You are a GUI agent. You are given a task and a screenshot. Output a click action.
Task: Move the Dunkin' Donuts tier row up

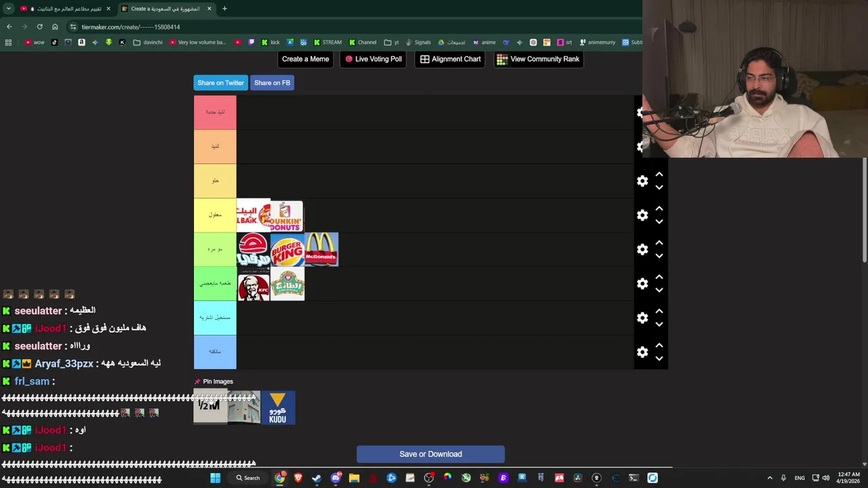tap(659, 208)
